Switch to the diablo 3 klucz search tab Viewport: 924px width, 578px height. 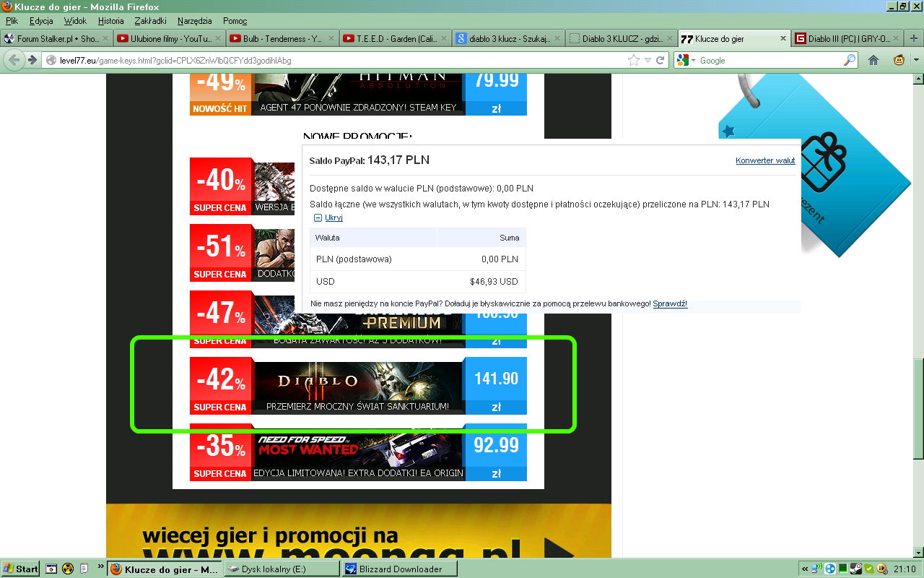[507, 38]
